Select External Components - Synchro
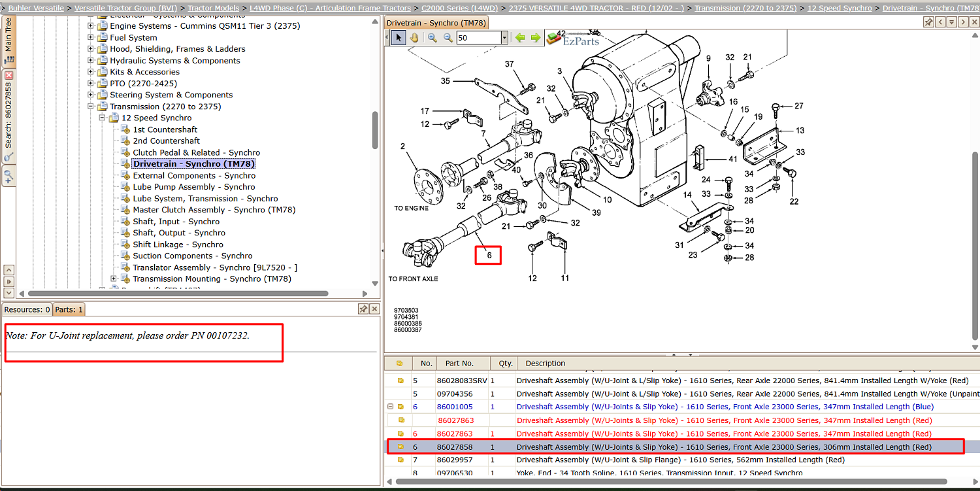 point(194,175)
